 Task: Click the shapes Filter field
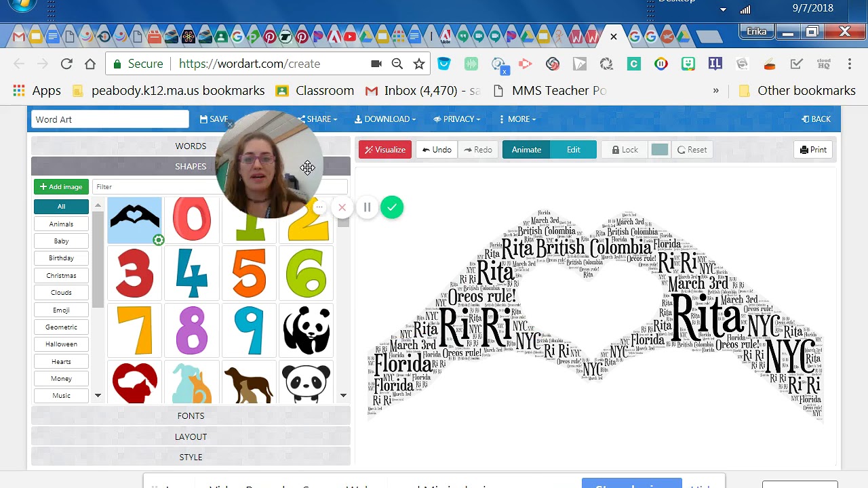tap(220, 186)
